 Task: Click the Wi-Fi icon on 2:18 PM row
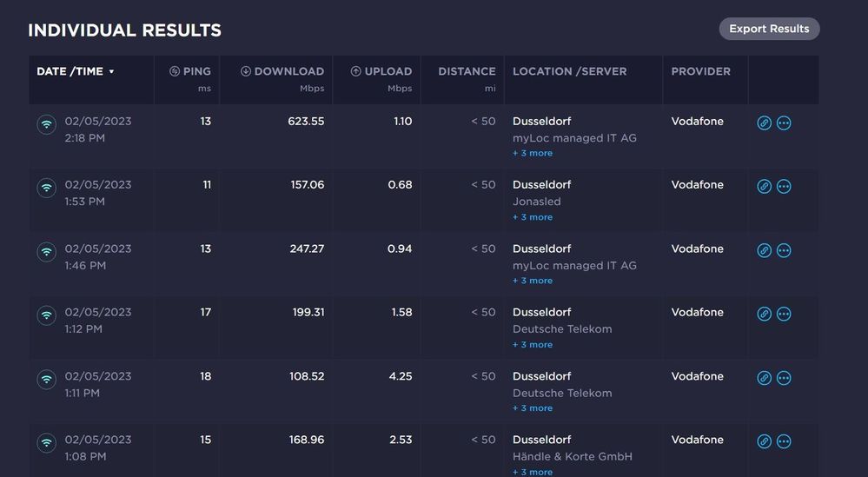coord(47,124)
